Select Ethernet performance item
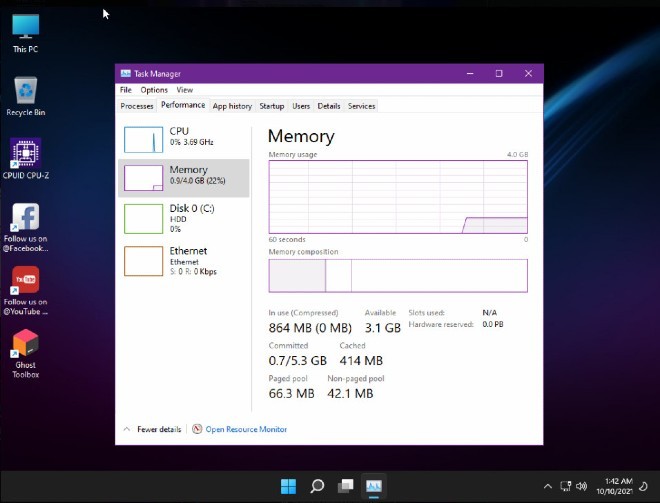Viewport: 660px width, 503px height. click(183, 260)
